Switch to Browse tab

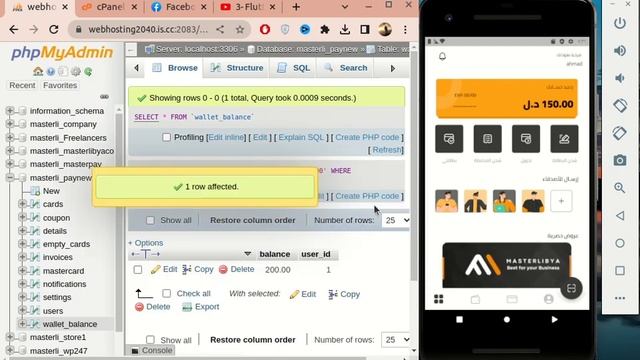(x=175, y=68)
